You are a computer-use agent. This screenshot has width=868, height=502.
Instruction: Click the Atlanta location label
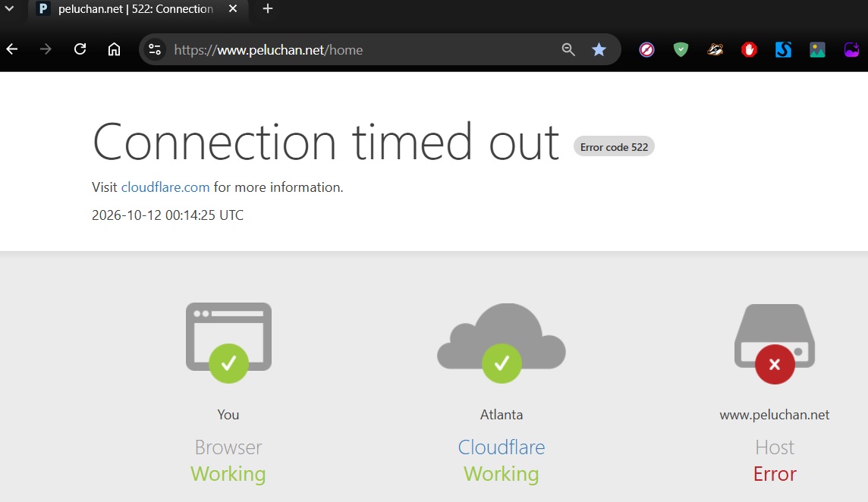502,415
